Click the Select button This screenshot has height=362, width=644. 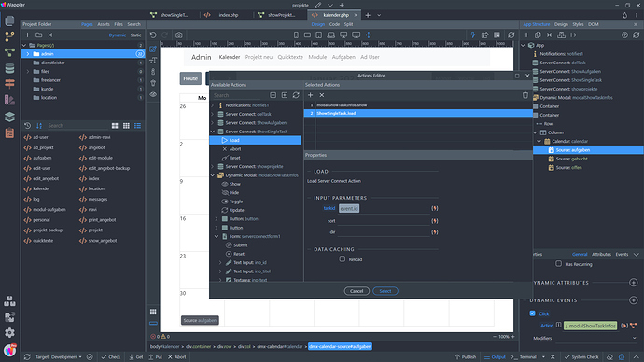pos(385,291)
